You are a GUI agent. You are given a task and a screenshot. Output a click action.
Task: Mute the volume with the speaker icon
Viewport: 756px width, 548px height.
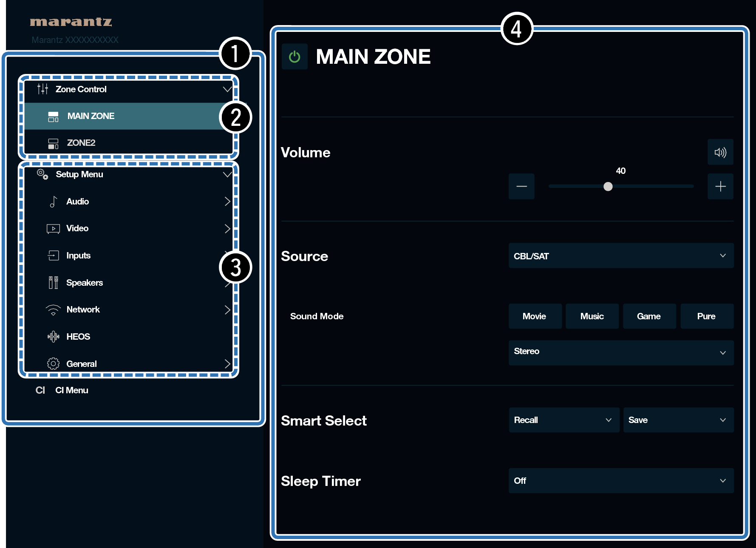tap(720, 152)
